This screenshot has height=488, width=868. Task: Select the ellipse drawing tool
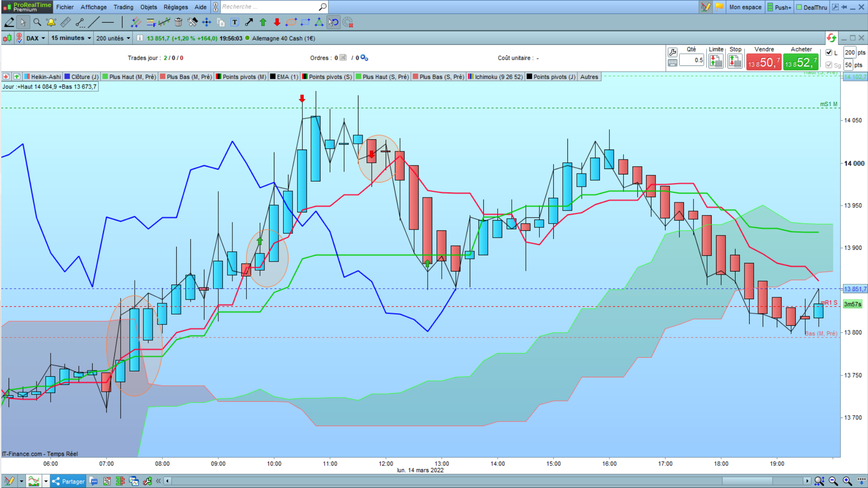click(x=292, y=22)
